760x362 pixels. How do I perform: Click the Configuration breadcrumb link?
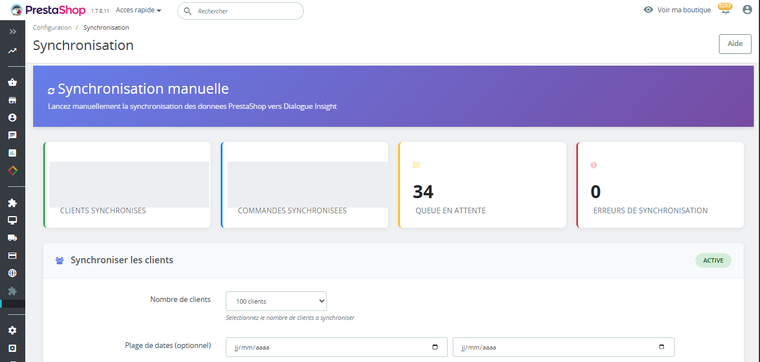(52, 28)
